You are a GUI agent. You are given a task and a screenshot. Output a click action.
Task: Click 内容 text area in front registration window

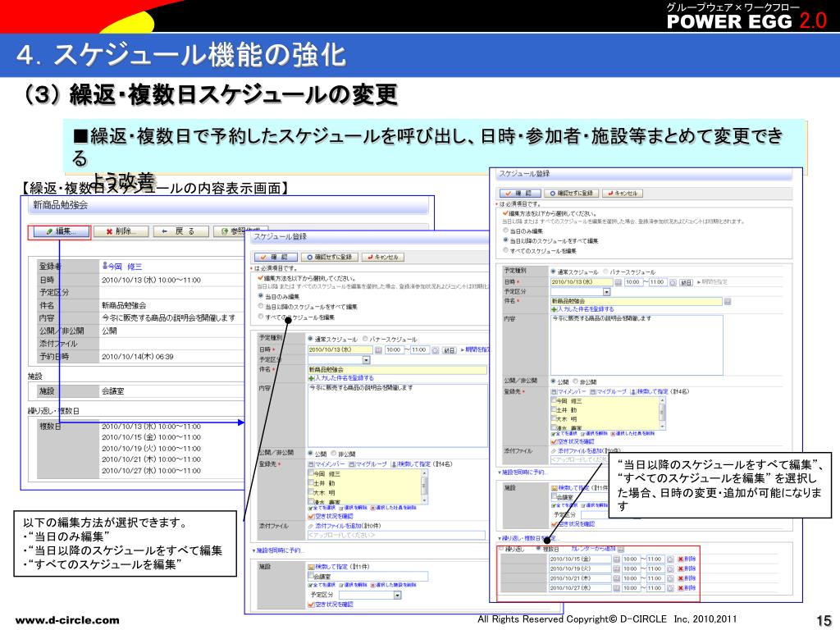[637, 345]
